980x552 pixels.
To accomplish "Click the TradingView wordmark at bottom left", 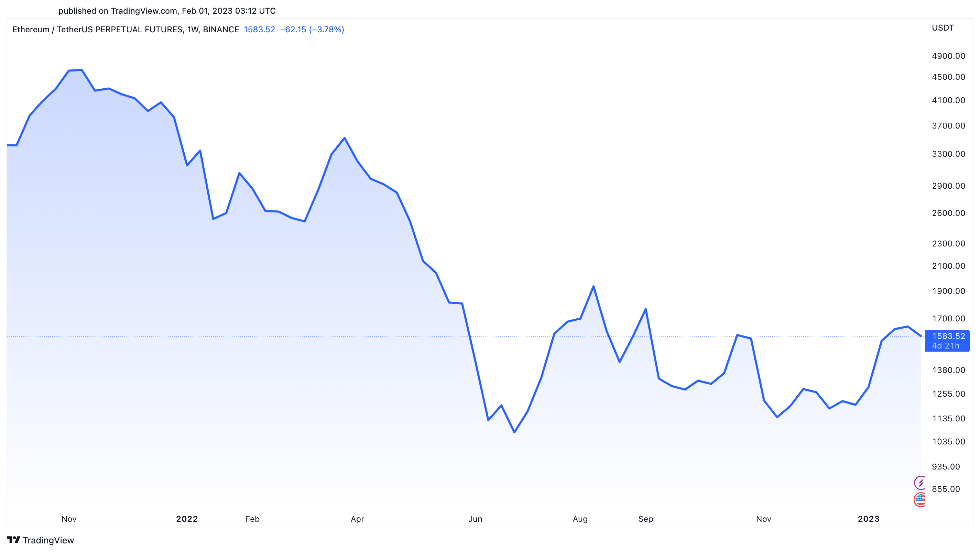I will tap(48, 540).
